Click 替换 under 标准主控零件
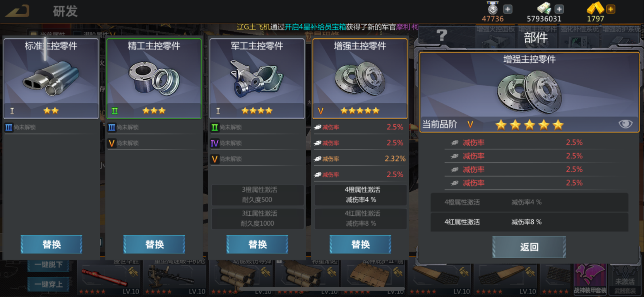The image size is (644, 297). pos(52,244)
